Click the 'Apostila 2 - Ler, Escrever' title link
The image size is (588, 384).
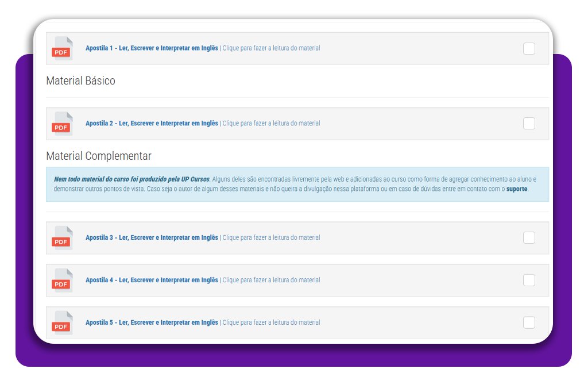[152, 124]
